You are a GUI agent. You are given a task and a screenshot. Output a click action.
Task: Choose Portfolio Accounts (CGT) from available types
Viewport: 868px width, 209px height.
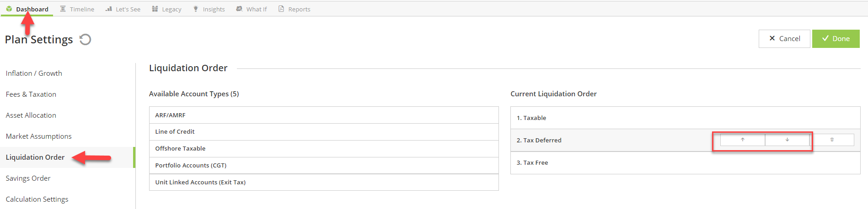[324, 165]
